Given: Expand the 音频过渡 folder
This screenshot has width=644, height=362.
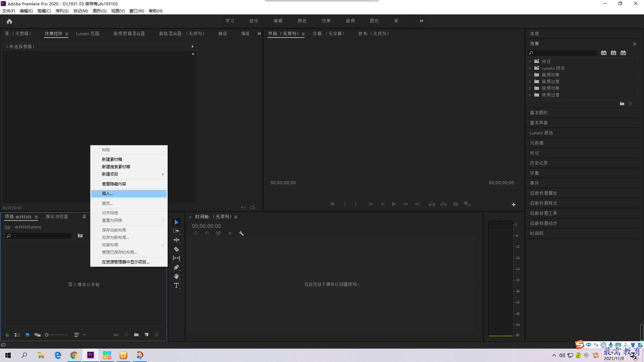Looking at the screenshot, I should tap(530, 81).
